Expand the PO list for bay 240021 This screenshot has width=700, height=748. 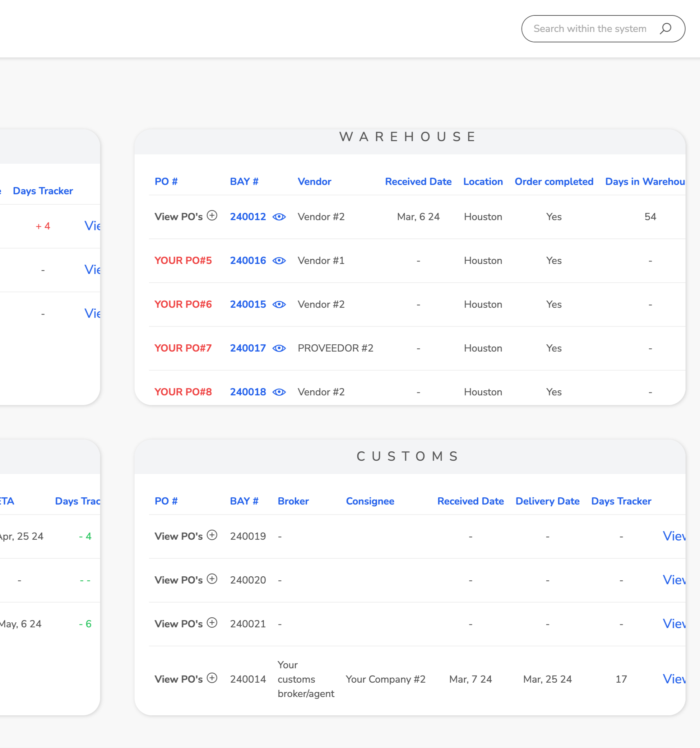[212, 623]
